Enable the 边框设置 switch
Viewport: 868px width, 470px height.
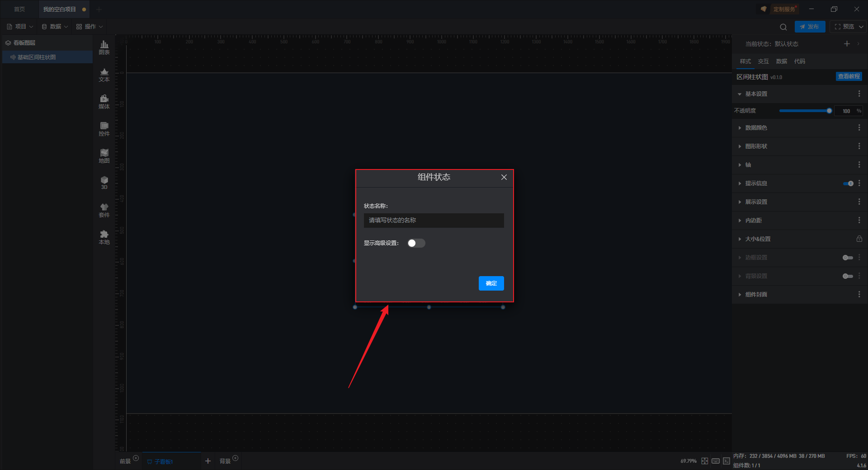pos(848,258)
